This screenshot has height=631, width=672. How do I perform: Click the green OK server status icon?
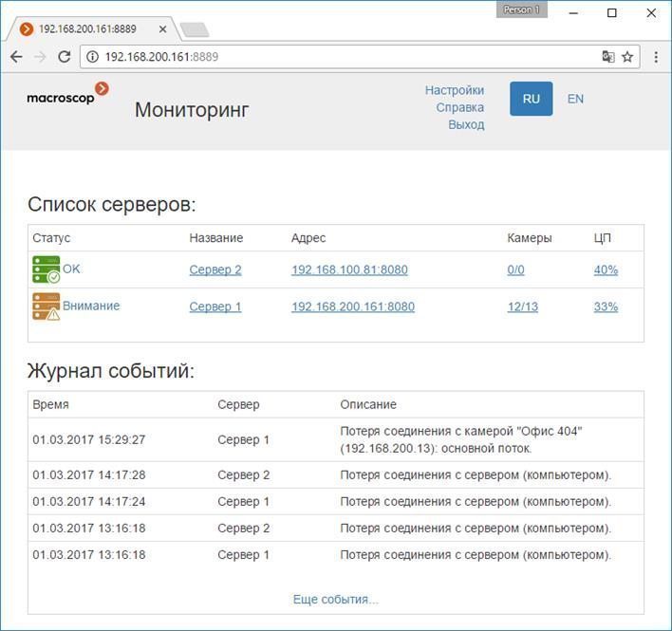46,270
